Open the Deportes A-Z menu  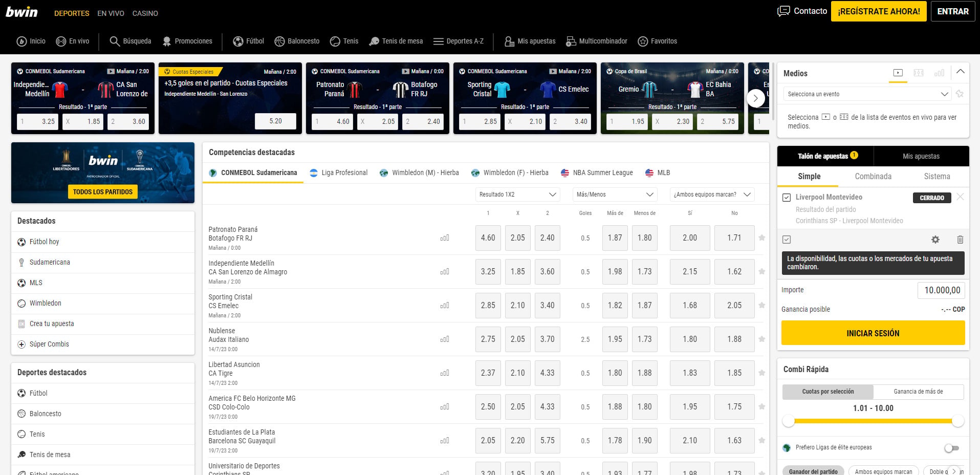click(x=459, y=41)
